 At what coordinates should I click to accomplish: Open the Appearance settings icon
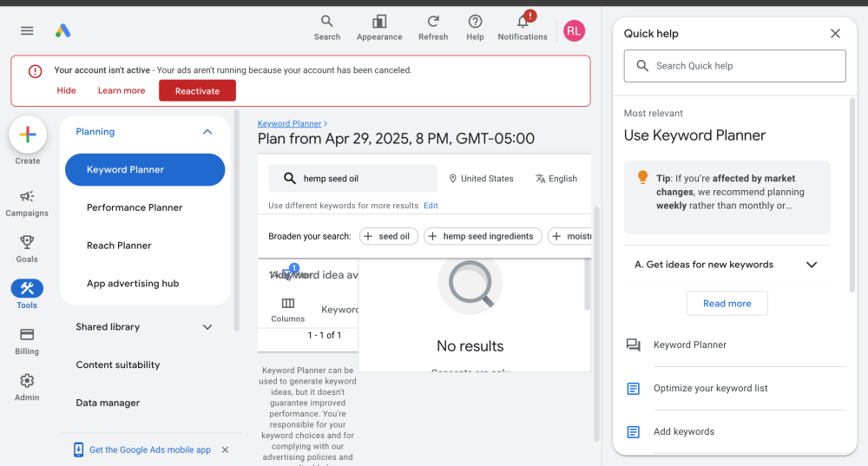point(379,22)
